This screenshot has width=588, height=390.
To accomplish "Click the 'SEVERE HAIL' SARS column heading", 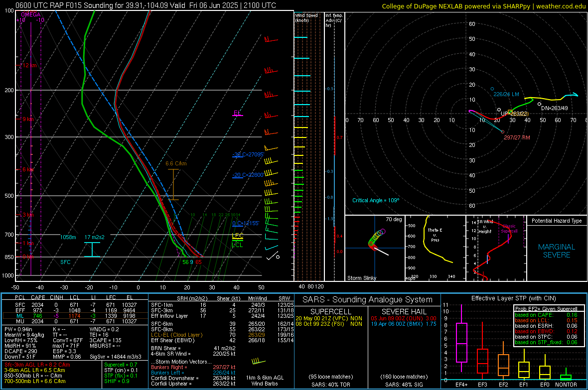I will 404,312.
